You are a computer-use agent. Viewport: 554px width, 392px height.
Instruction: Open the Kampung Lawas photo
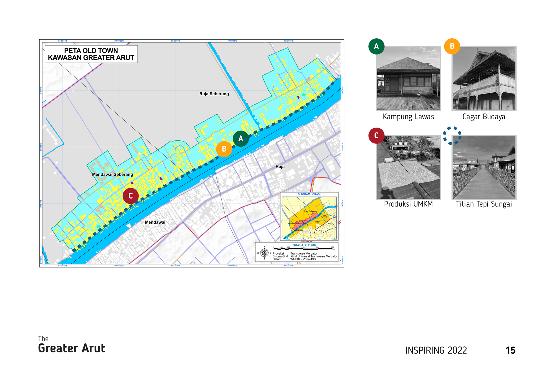(x=408, y=79)
